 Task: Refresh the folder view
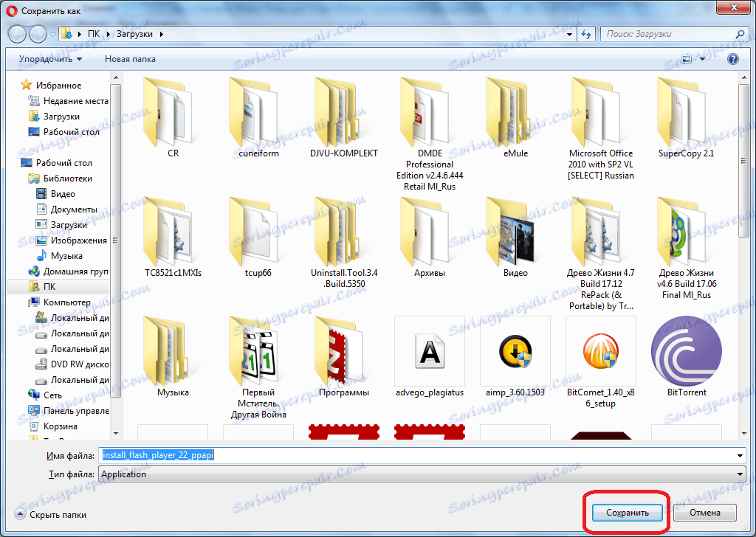[586, 34]
